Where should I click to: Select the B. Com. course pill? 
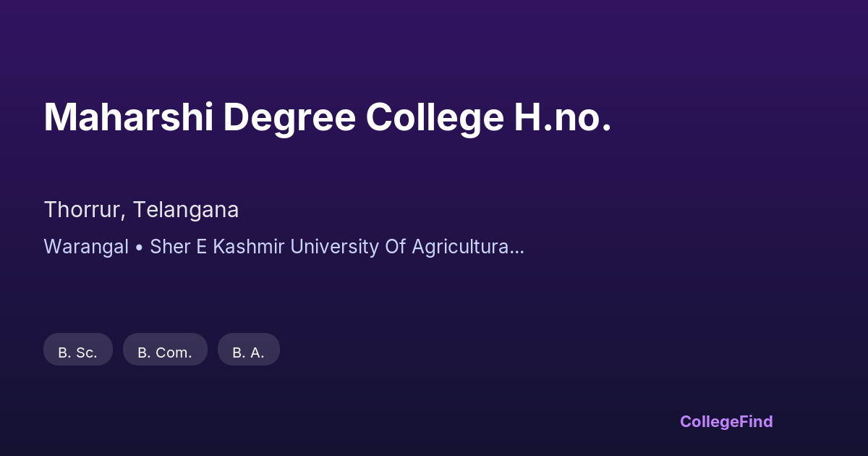[165, 352]
